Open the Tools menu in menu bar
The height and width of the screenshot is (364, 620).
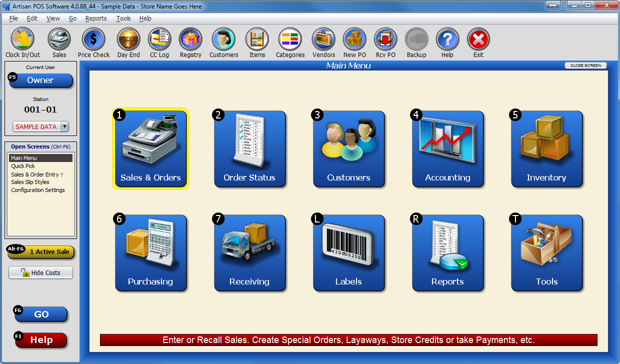click(x=123, y=18)
